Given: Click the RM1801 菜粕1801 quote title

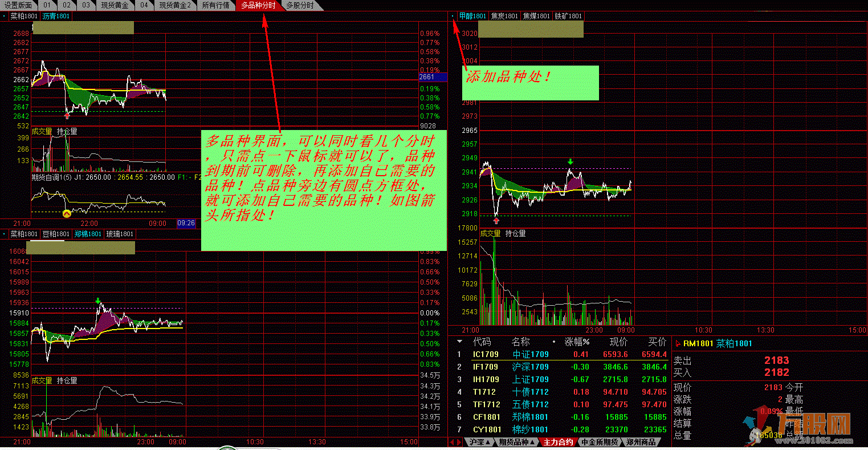Looking at the screenshot, I should [718, 343].
